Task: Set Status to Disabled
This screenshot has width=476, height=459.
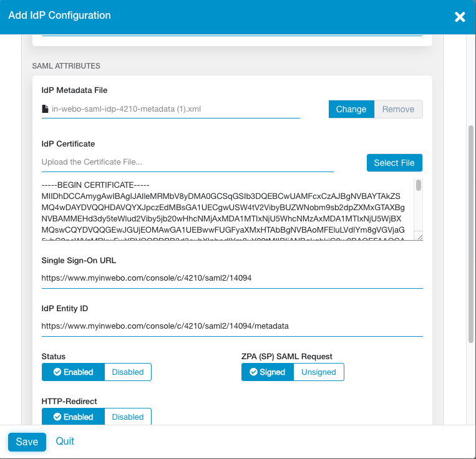Action: 128,372
